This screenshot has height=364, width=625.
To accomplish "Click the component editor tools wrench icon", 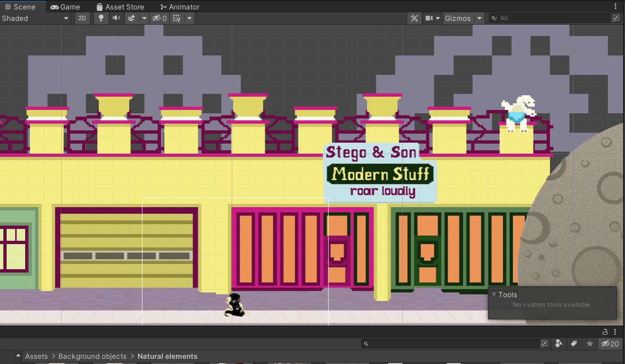I will point(414,18).
